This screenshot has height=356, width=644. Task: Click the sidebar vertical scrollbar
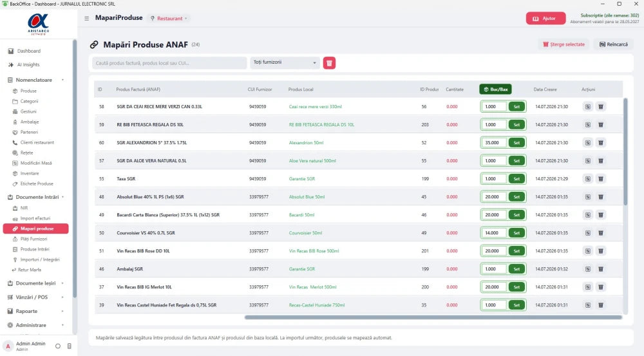[74, 169]
